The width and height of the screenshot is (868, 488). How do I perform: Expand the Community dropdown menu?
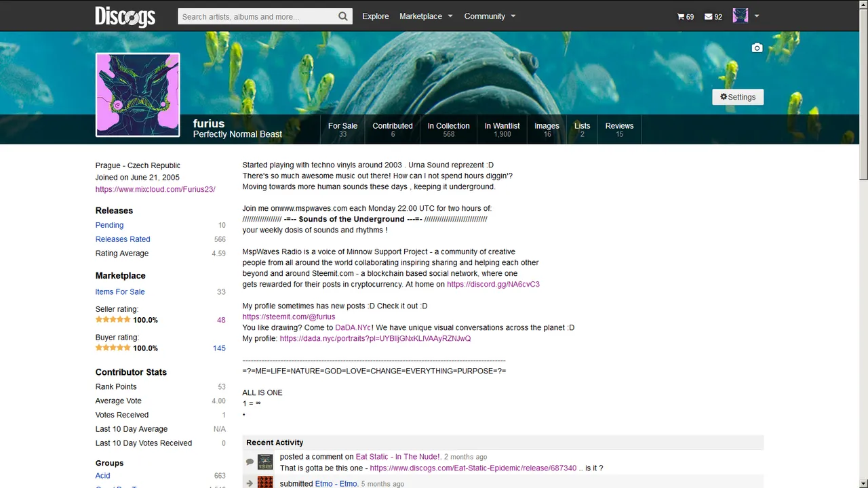(x=490, y=16)
